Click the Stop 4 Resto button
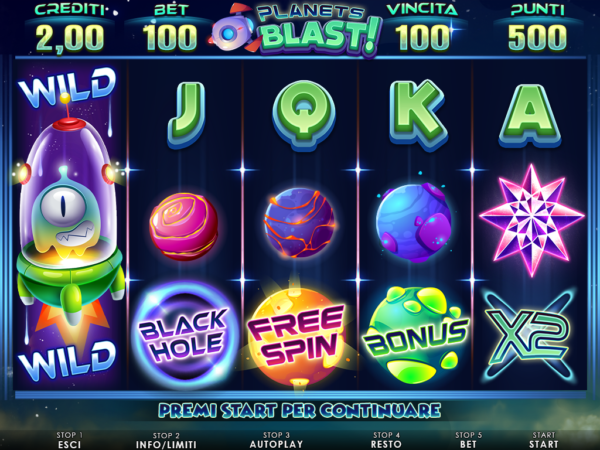This screenshot has width=600, height=450. point(386,440)
